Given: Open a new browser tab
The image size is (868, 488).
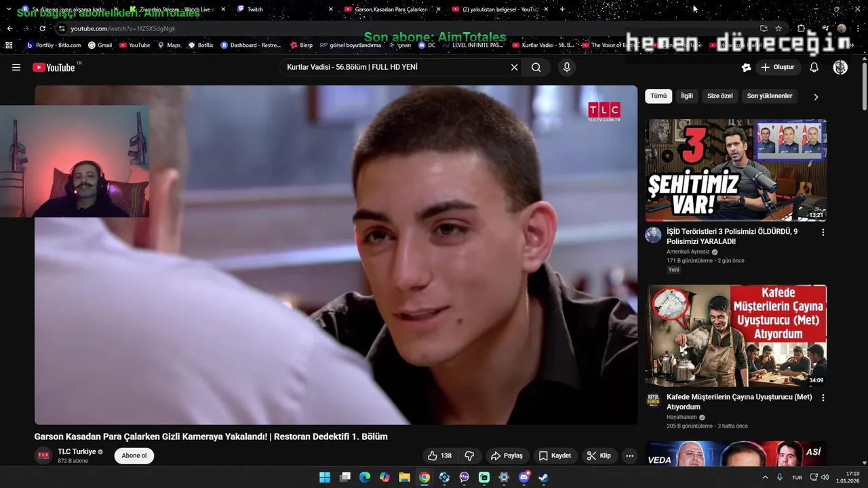Looking at the screenshot, I should (x=562, y=9).
